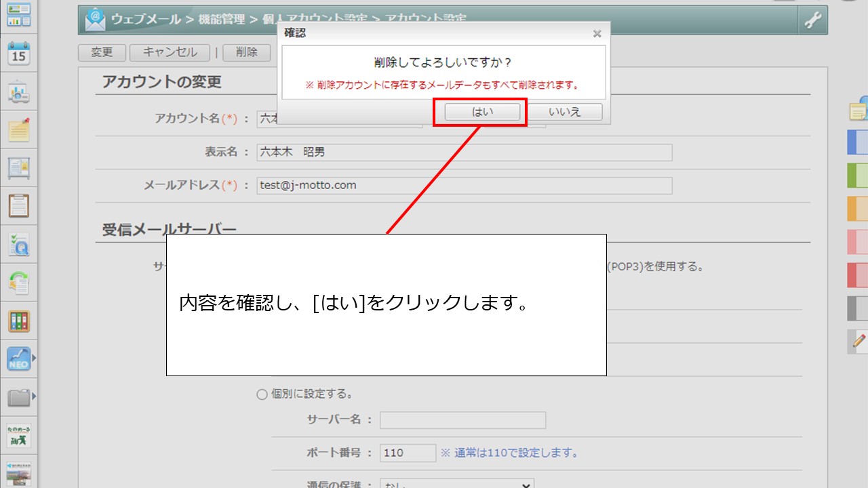Click the メールアドレス input field
The image size is (868, 488).
(465, 185)
